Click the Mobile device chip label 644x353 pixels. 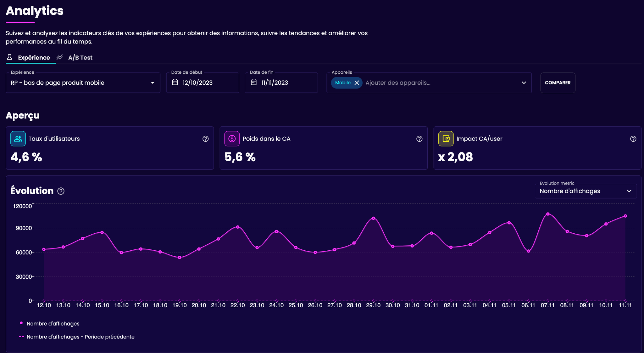pos(343,83)
